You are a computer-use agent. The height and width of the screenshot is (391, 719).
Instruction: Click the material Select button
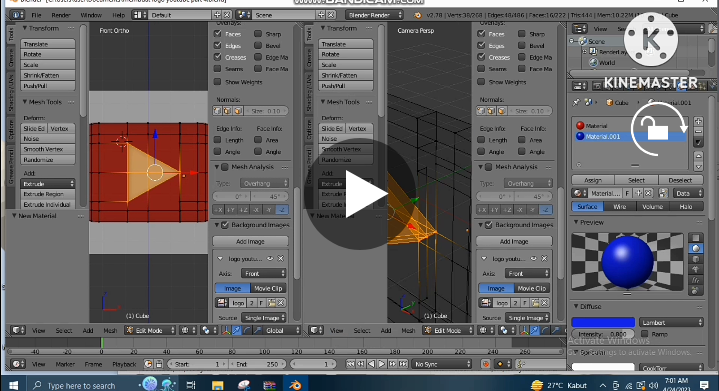coord(636,180)
